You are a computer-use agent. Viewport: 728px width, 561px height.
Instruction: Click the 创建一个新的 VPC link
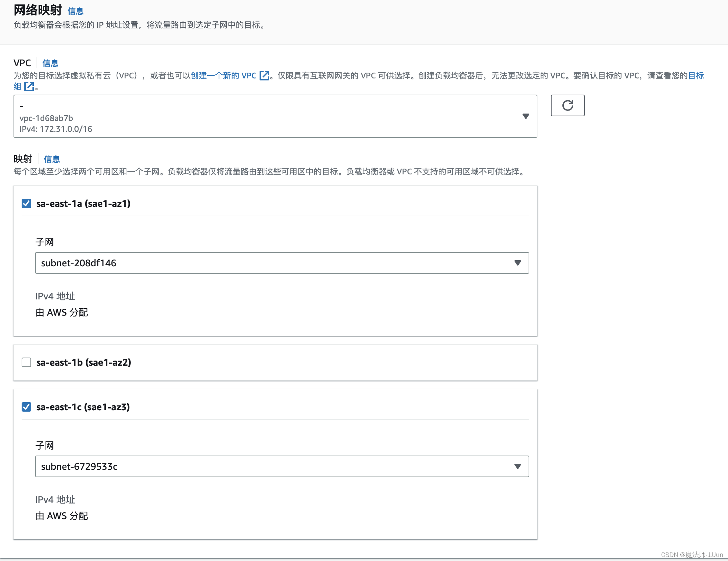pos(223,76)
